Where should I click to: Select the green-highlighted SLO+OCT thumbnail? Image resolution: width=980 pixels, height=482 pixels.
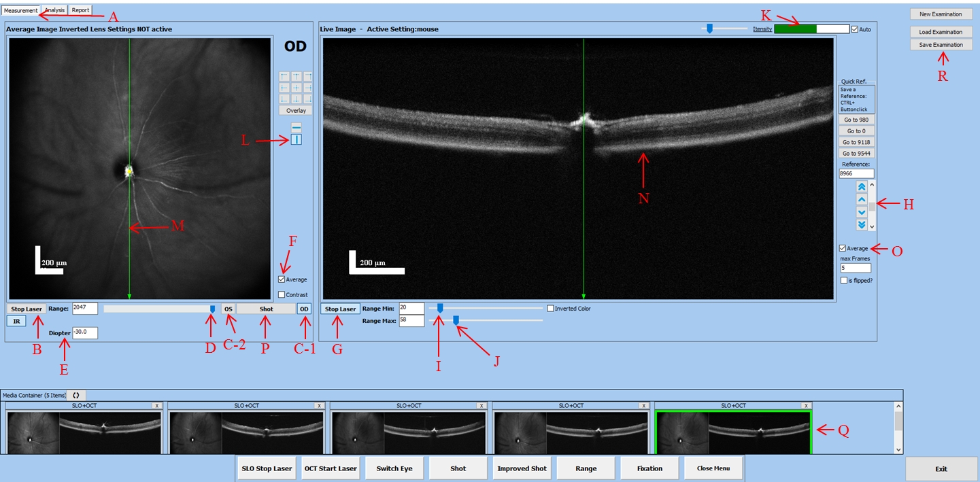tap(732, 432)
